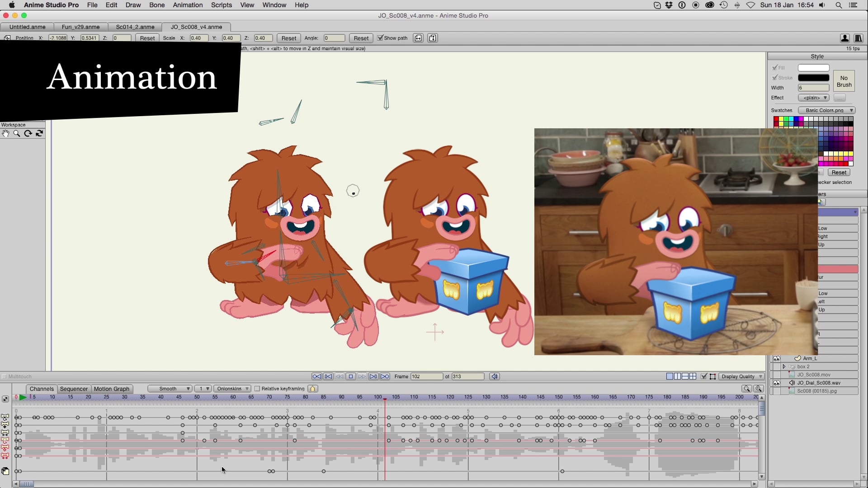Image resolution: width=868 pixels, height=488 pixels.
Task: Click step back one frame button
Action: [328, 376]
